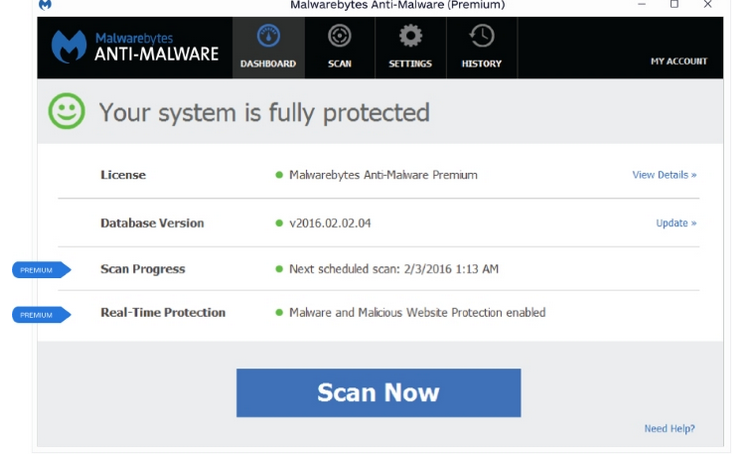Select the next scheduled scan text
Image resolution: width=732 pixels, height=454 pixels.
tap(393, 269)
